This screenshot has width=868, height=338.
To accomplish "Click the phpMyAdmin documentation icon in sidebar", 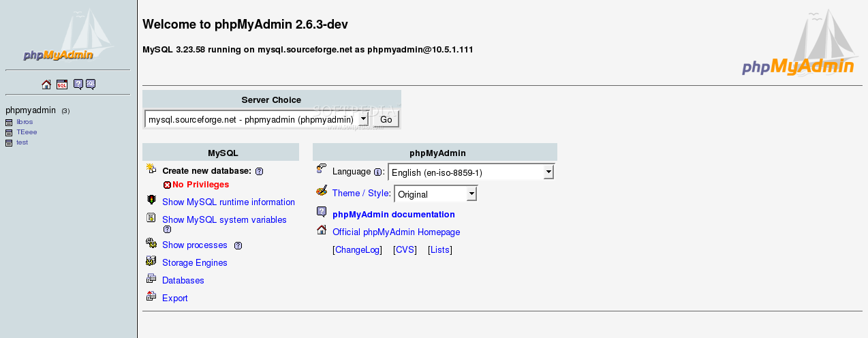I will coord(78,84).
